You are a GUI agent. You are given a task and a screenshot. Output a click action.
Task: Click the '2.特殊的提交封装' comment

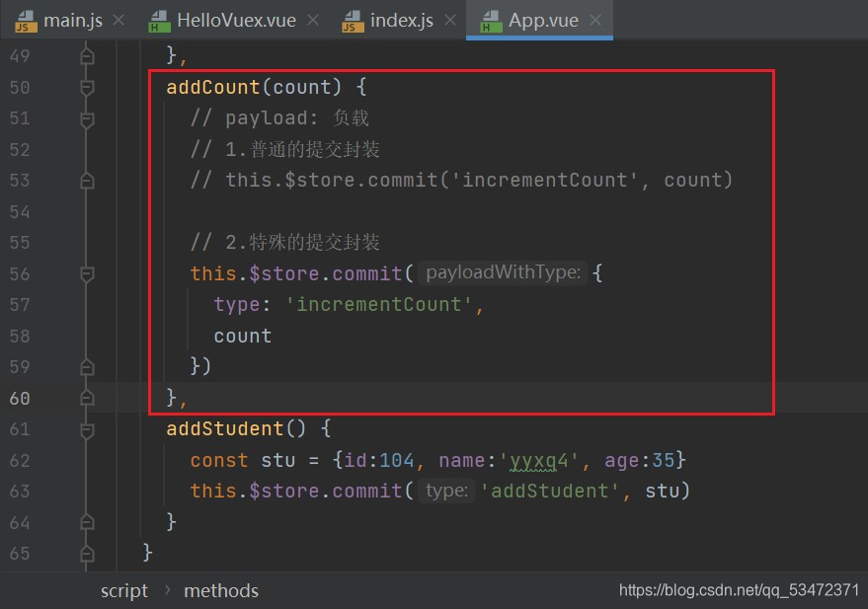[285, 242]
